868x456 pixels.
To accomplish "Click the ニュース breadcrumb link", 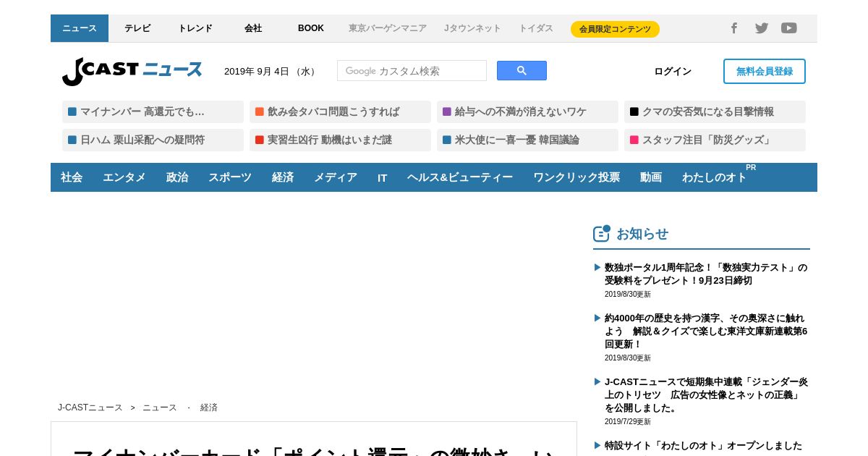I will tap(160, 408).
